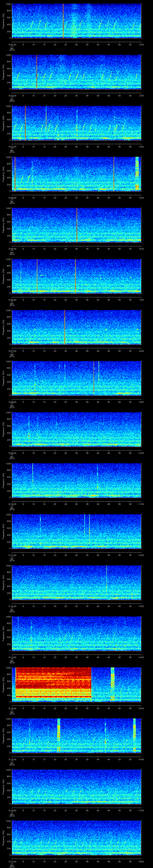
Task: Click the "5:16:00" start time label
Action: point(12,810)
